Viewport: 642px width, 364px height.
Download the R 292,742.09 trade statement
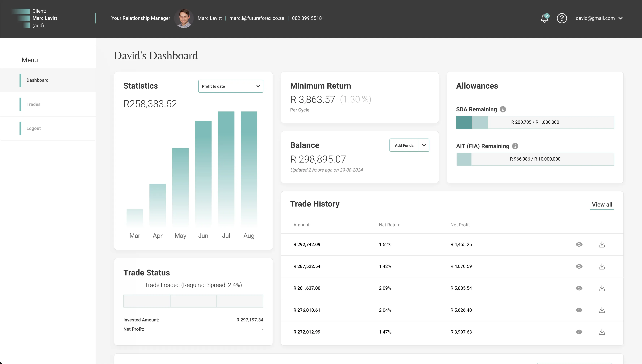(602, 244)
